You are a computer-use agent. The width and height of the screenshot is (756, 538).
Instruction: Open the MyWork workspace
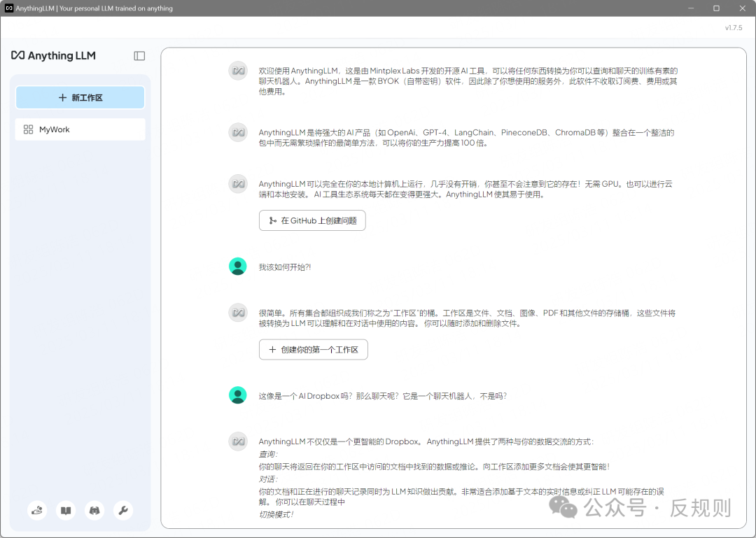coord(80,129)
